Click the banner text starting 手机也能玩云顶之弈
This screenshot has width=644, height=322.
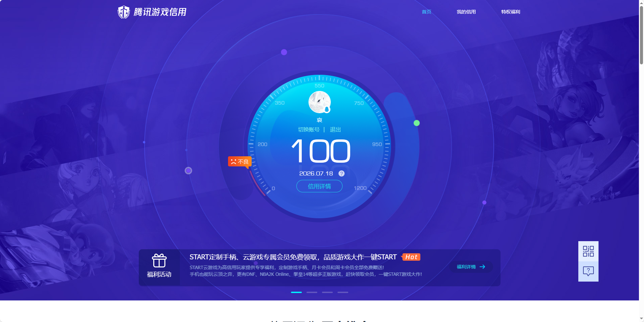click(305, 274)
